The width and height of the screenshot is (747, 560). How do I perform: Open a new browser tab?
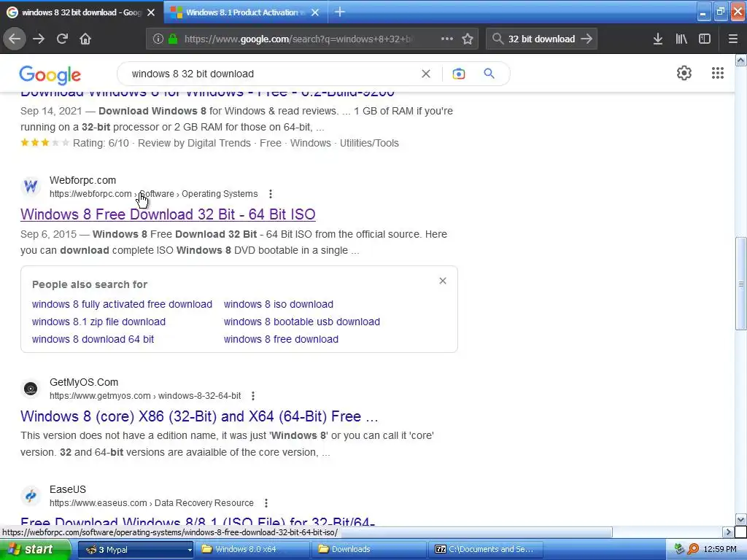coord(340,12)
